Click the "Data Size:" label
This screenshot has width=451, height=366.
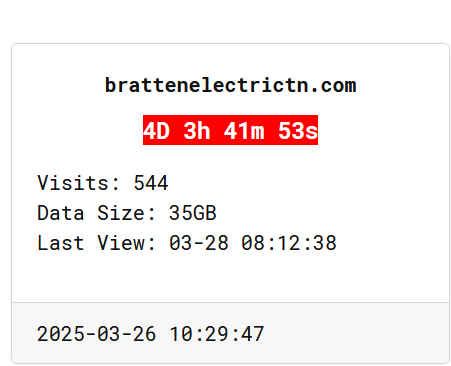pos(96,213)
